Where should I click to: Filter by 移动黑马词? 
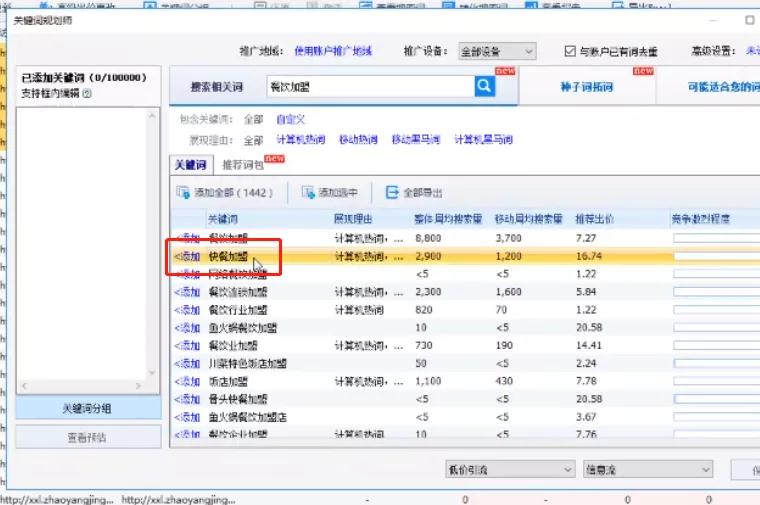[416, 140]
